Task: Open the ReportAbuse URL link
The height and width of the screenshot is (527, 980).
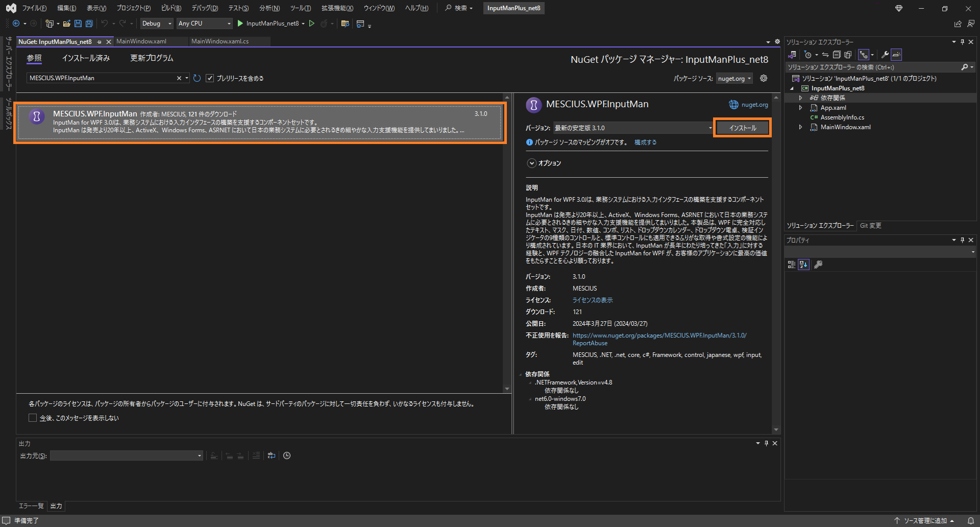Action: pos(659,339)
